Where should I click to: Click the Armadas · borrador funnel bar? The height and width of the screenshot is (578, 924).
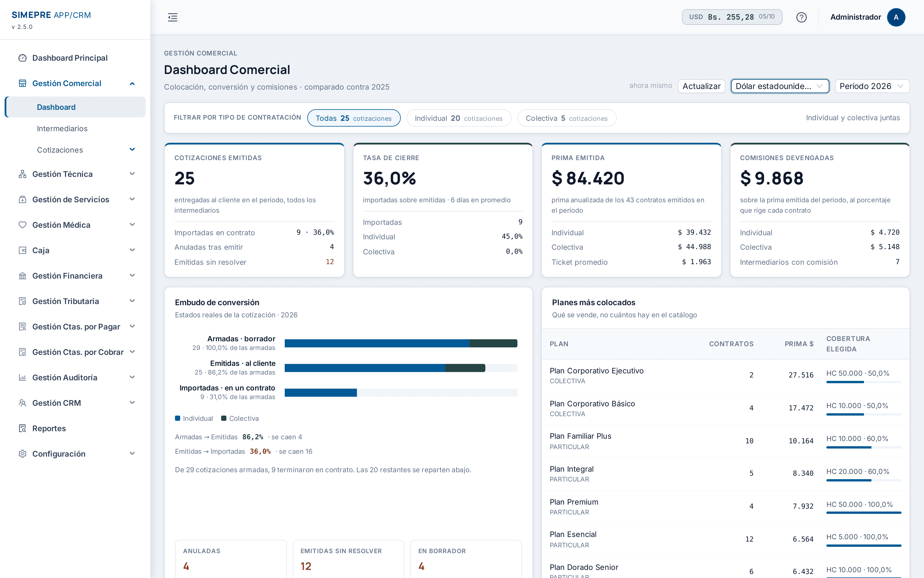coord(401,343)
